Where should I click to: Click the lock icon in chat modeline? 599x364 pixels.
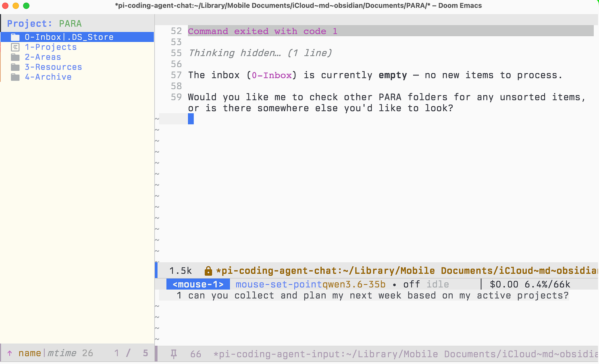click(x=208, y=271)
